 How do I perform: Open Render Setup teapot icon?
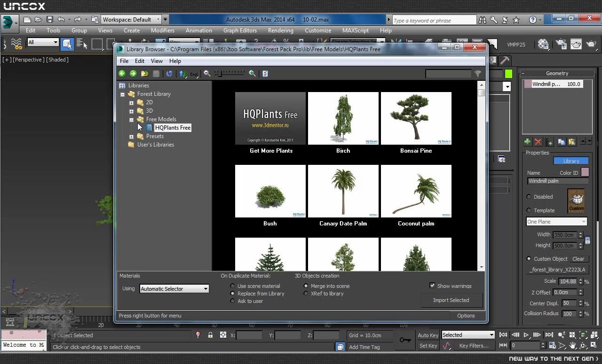tap(561, 44)
